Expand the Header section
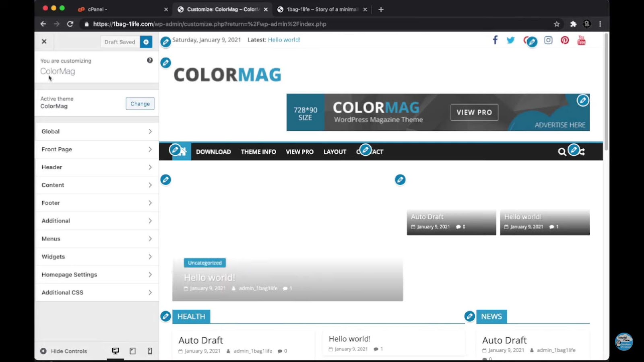Image resolution: width=644 pixels, height=362 pixels. [x=97, y=167]
